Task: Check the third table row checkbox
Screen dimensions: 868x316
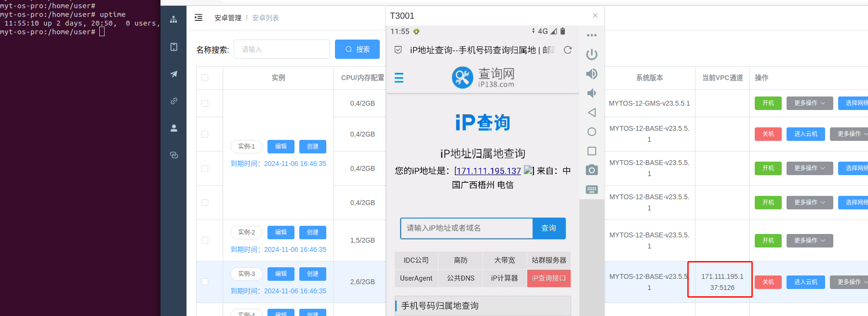Action: 205,168
